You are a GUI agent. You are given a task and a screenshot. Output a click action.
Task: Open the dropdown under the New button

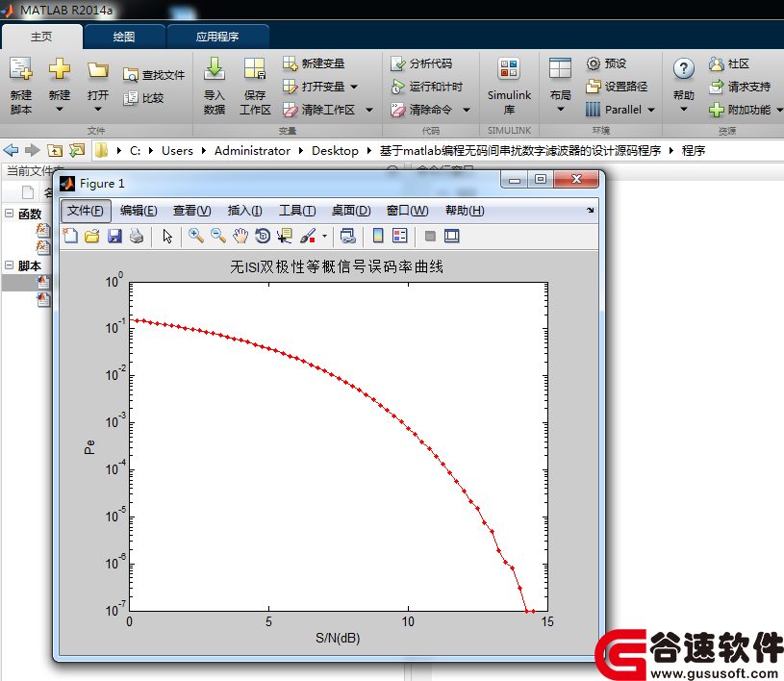point(59,109)
